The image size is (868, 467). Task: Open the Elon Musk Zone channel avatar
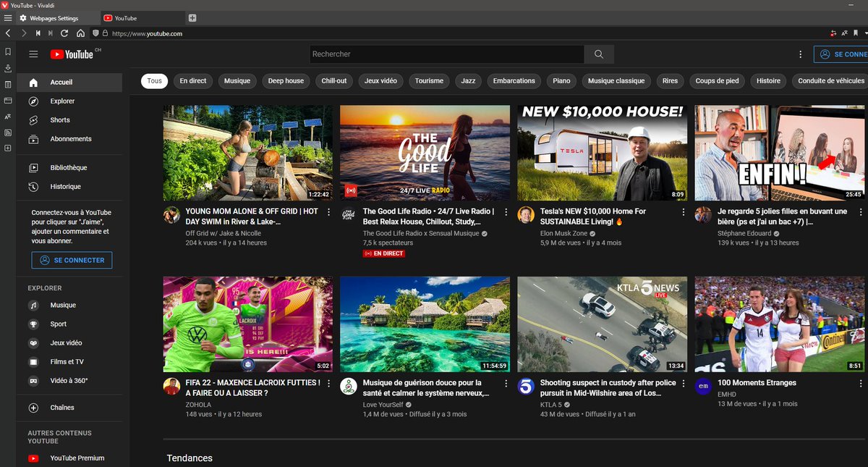pyautogui.click(x=526, y=215)
